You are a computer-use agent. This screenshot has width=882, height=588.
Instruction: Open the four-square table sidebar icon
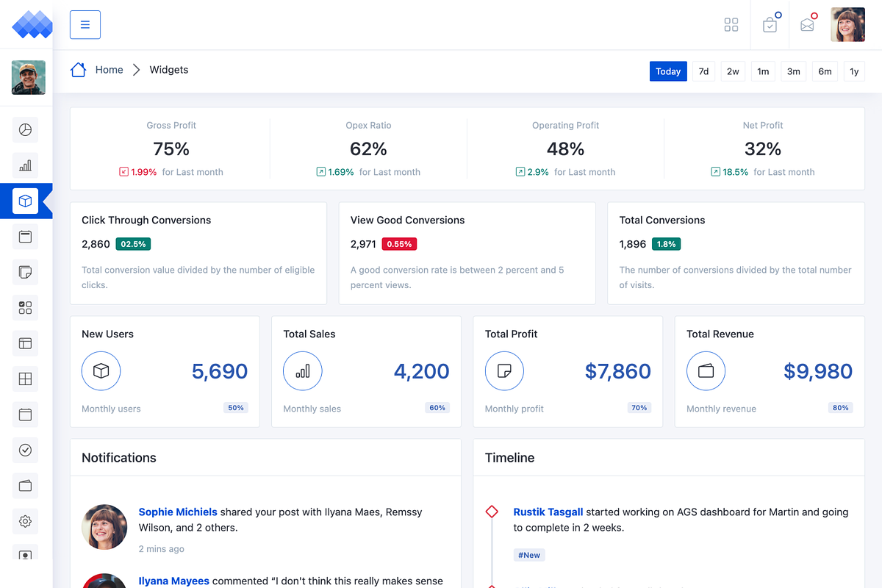25,379
